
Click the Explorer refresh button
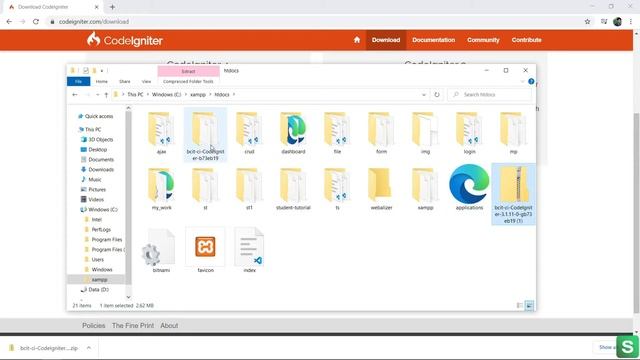(437, 95)
